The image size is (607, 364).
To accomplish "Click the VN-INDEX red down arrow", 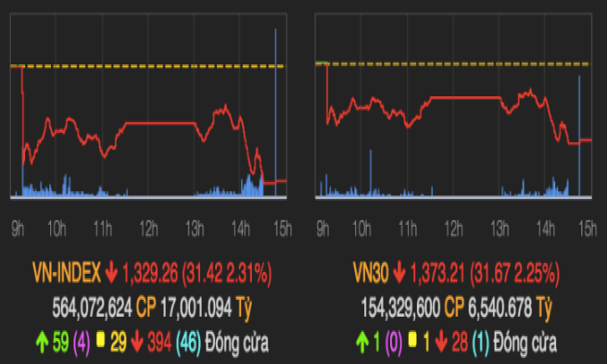I will click(112, 273).
